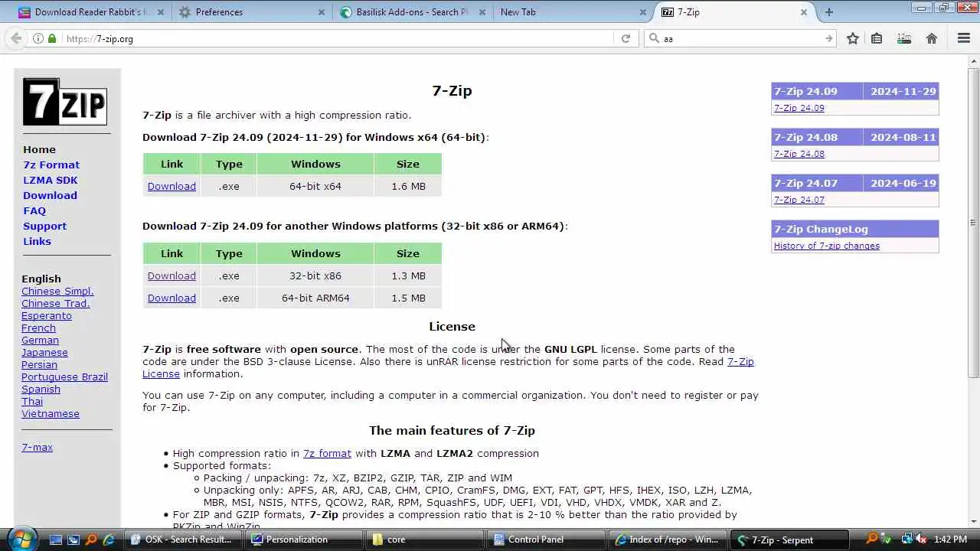Open History of 7-zip changes link
The image size is (980, 551).
click(827, 246)
